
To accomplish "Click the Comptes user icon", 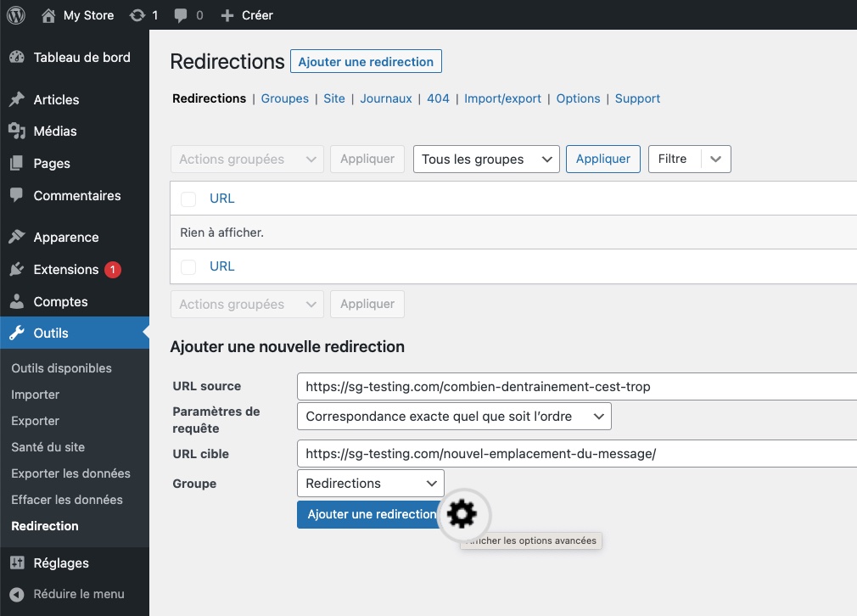I will [17, 301].
